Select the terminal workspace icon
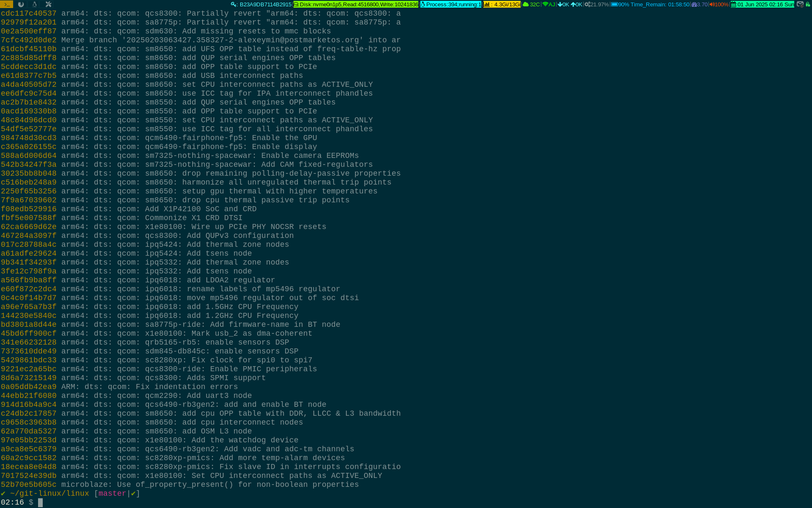This screenshot has width=812, height=508. [6, 4]
